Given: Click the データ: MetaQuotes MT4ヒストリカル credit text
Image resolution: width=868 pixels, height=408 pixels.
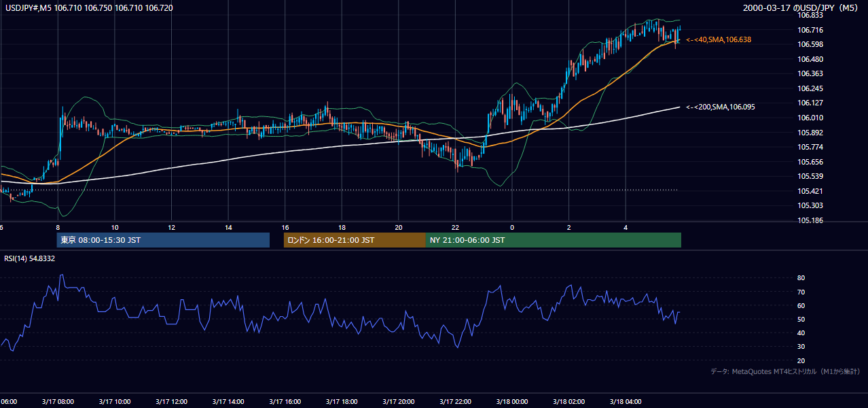Looking at the screenshot, I should pyautogui.click(x=785, y=371).
